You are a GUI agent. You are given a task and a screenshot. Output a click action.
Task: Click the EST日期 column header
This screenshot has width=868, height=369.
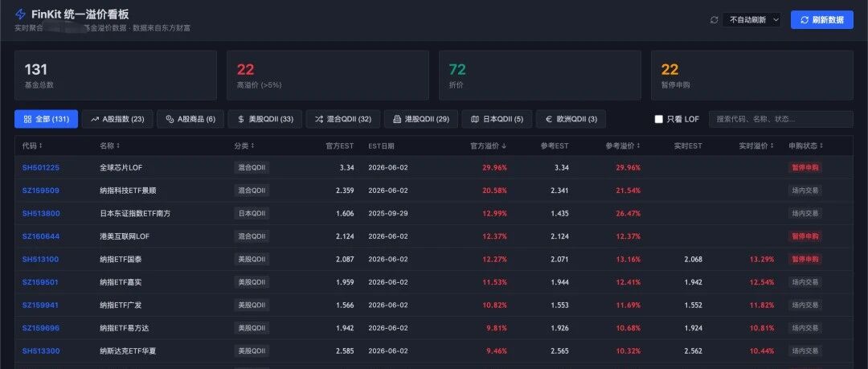[x=382, y=146]
